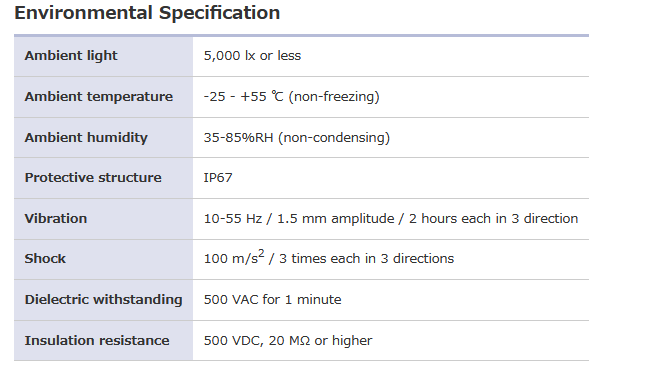Image resolution: width=668 pixels, height=388 pixels.
Task: Click the IP67 rating value
Action: click(218, 178)
